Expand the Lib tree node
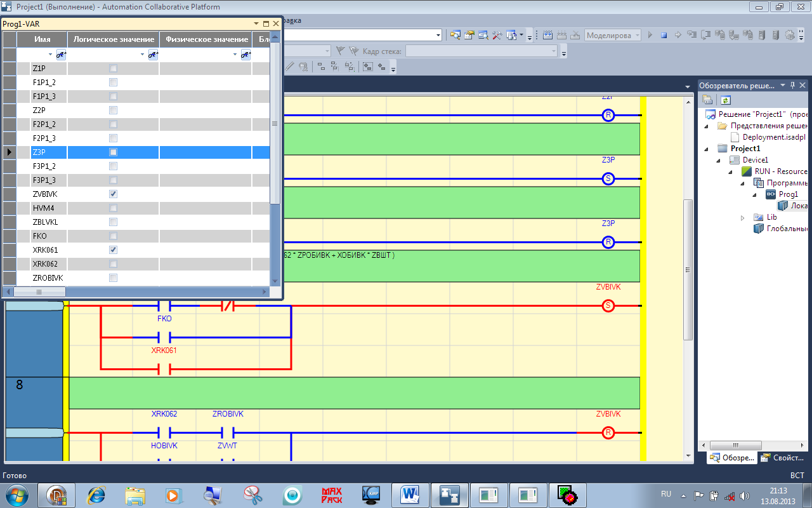This screenshot has width=812, height=508. [743, 218]
